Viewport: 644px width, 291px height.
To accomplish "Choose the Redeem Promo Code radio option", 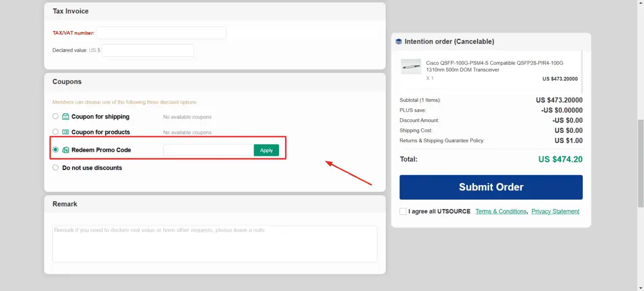I will tap(55, 150).
